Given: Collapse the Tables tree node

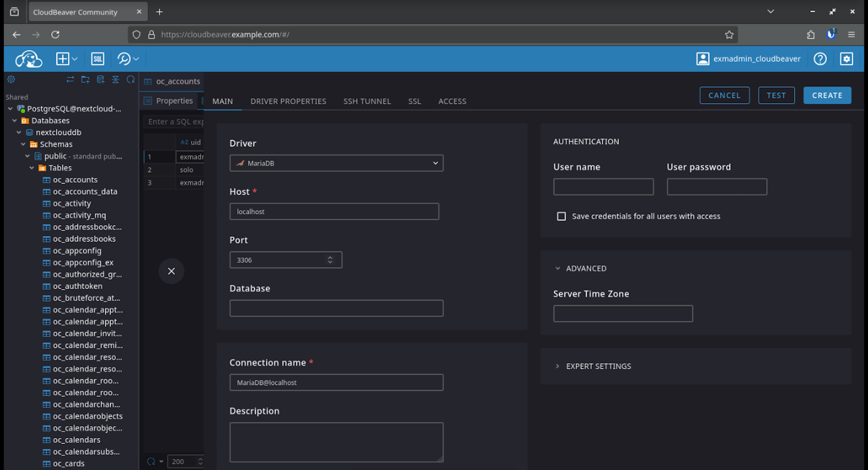Looking at the screenshot, I should [32, 168].
